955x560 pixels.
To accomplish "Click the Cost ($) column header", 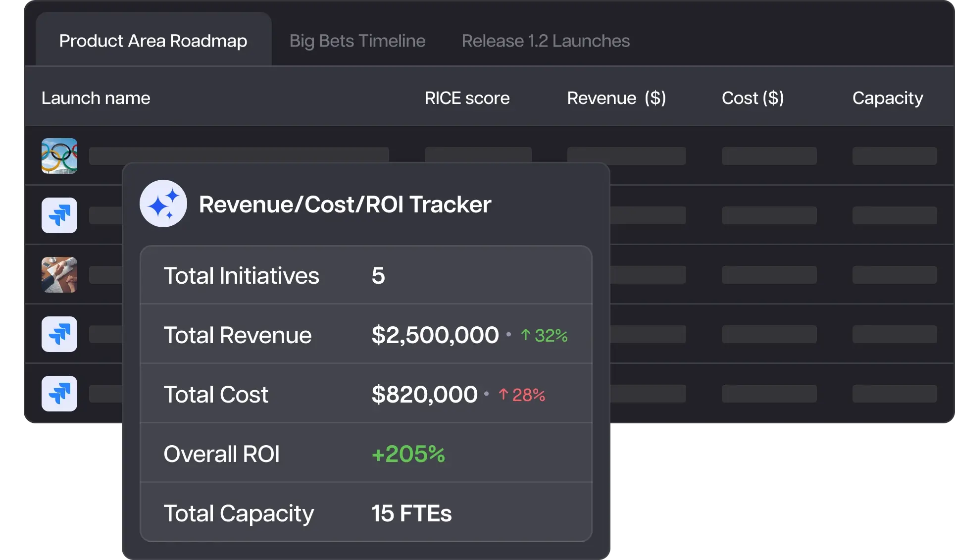I will click(x=752, y=98).
